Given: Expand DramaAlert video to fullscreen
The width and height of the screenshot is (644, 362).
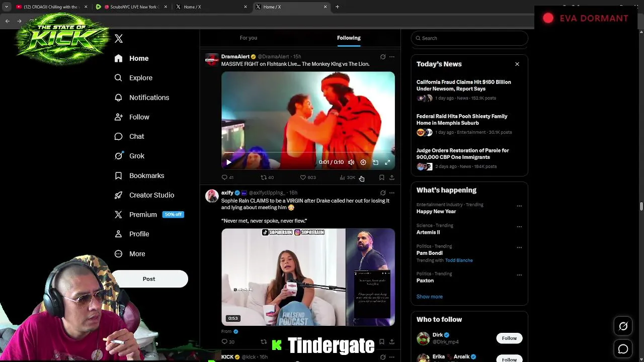Looking at the screenshot, I should coord(387,162).
